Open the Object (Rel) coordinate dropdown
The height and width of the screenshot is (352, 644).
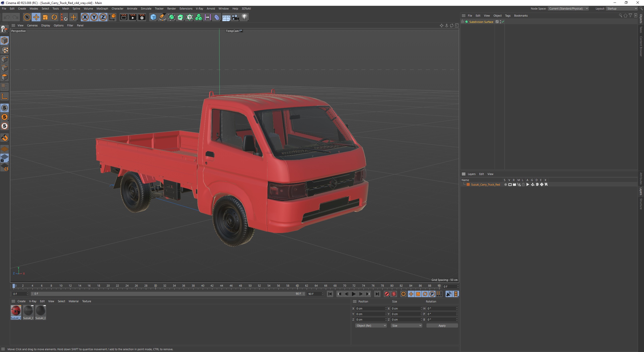(x=371, y=326)
